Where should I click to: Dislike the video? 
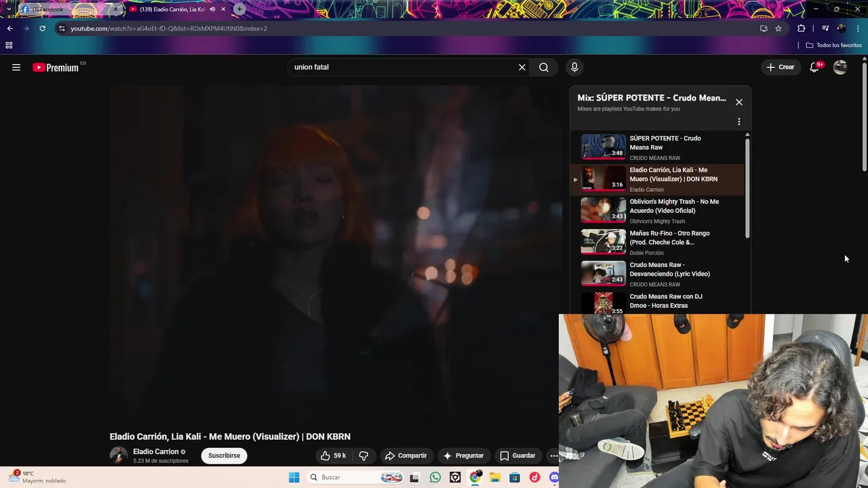363,455
